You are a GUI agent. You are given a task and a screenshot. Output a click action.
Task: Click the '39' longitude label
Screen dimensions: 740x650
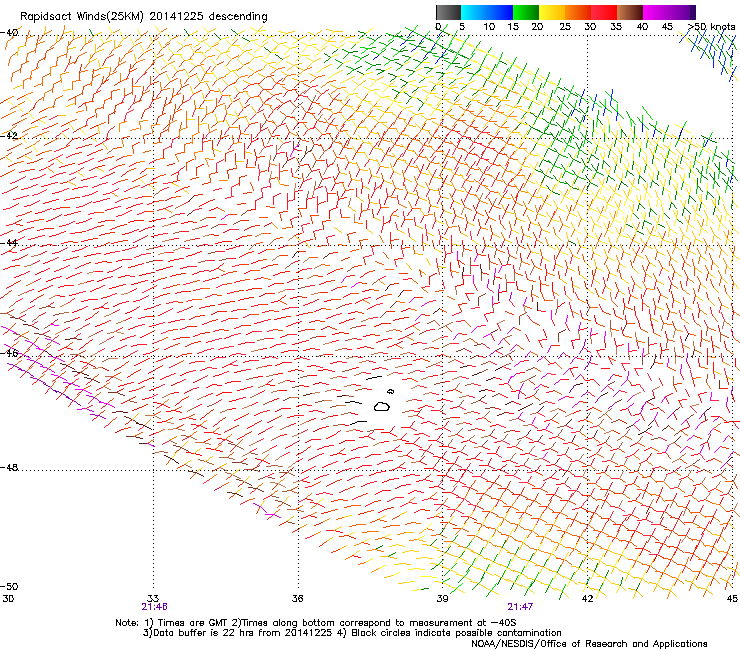click(x=442, y=598)
